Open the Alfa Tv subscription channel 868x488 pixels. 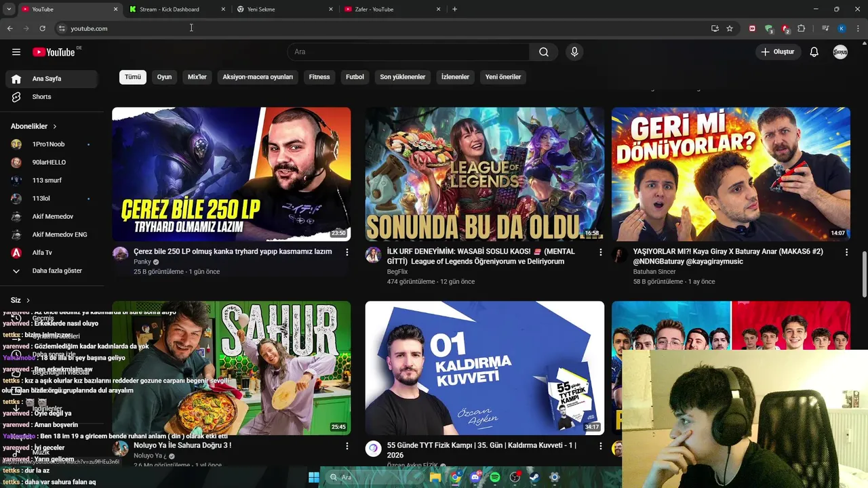(x=52, y=253)
